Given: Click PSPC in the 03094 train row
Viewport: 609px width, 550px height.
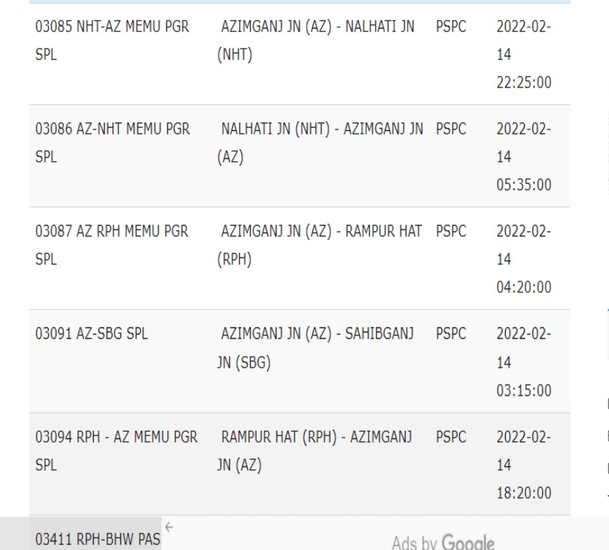Looking at the screenshot, I should [451, 437].
